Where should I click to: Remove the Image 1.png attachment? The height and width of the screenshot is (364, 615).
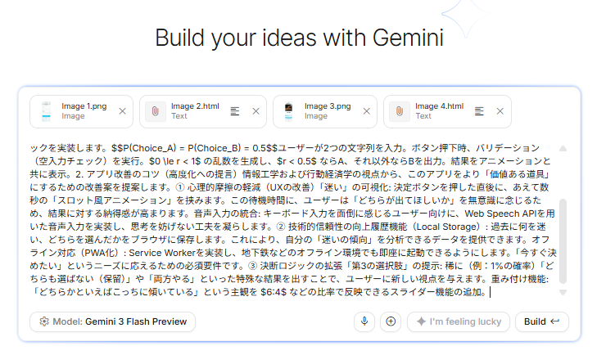[123, 111]
